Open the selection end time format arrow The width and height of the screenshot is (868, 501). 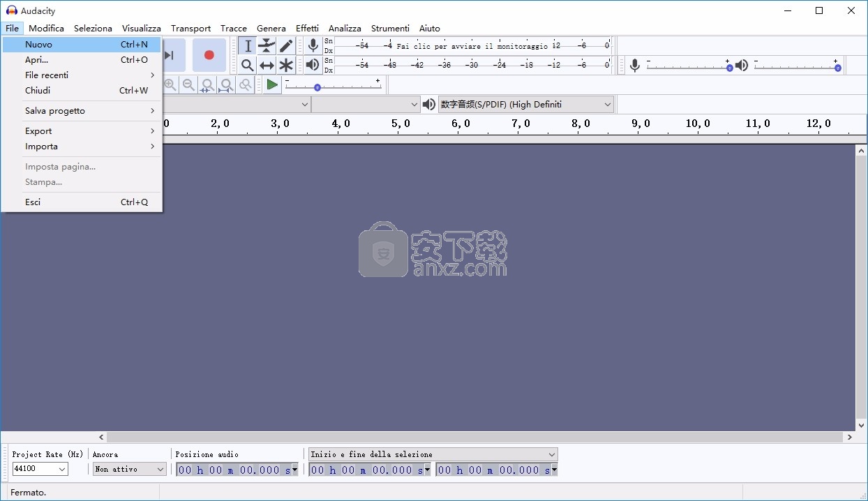(x=554, y=470)
